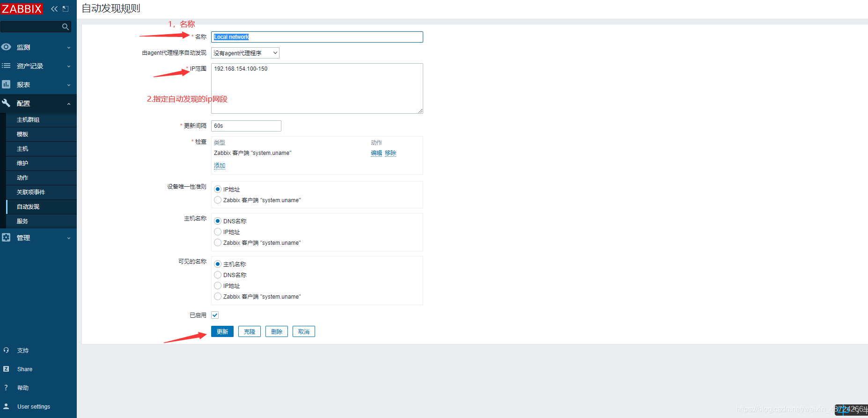
Task: Expand the 资产记录 menu chevron
Action: click(69, 66)
